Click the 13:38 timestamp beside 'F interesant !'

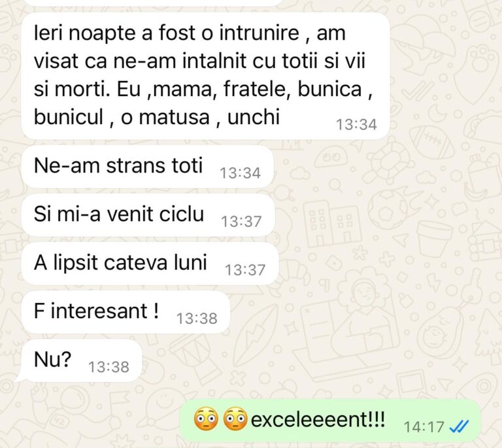click(197, 319)
